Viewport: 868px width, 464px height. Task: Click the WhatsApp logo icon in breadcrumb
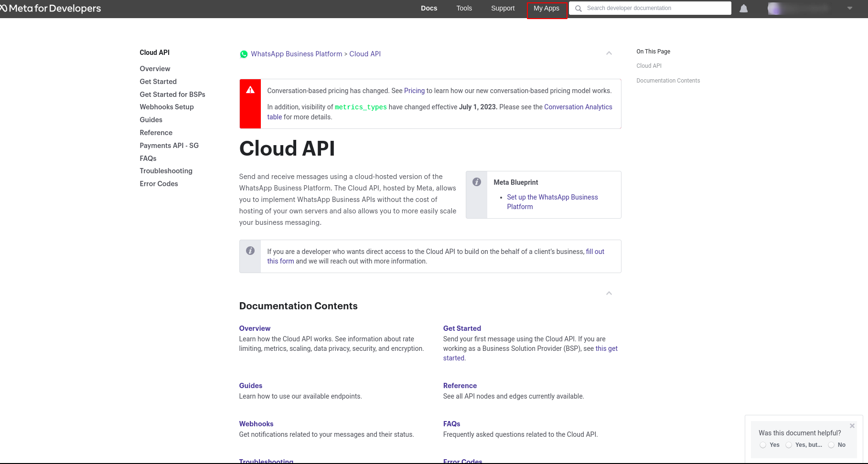(x=244, y=54)
